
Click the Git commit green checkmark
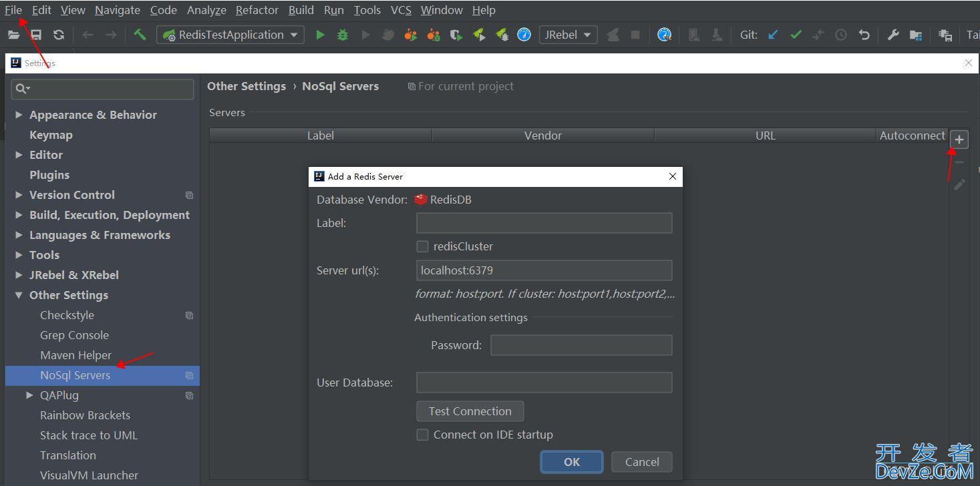[x=796, y=35]
